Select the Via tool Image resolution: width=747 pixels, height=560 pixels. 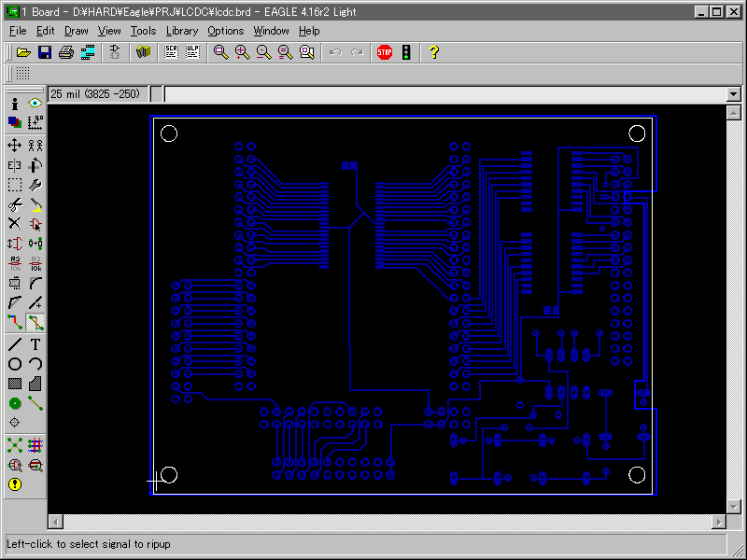[x=15, y=403]
